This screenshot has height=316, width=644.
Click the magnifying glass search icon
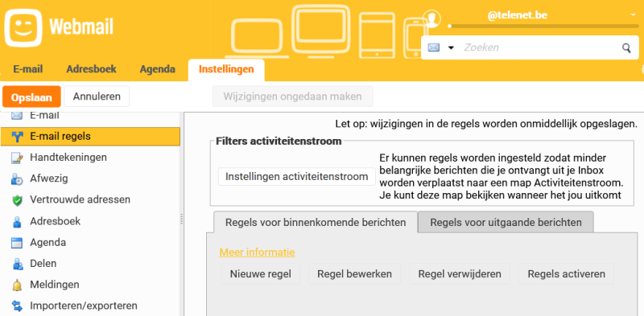626,48
